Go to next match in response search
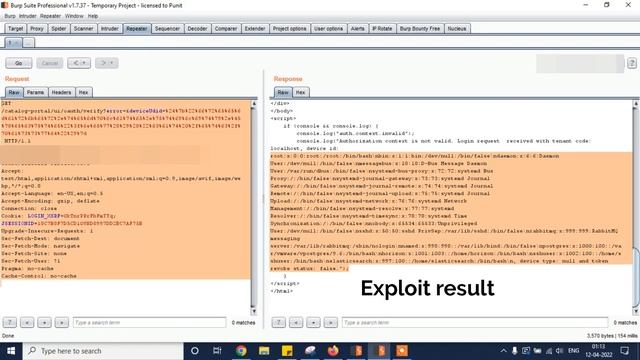Viewport: 640px width, 360px height. [x=331, y=322]
